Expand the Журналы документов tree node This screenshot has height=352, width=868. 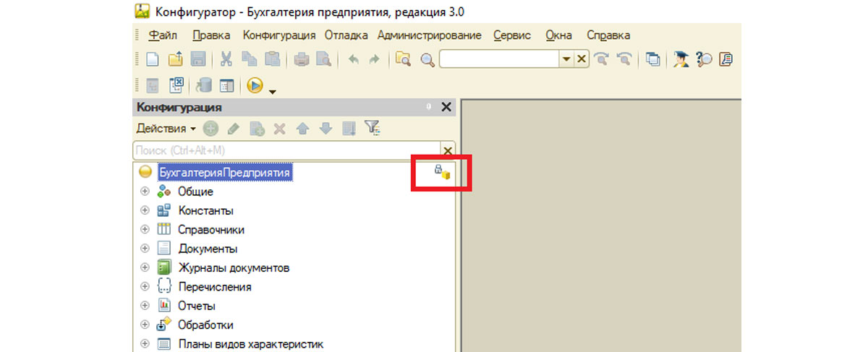(145, 267)
